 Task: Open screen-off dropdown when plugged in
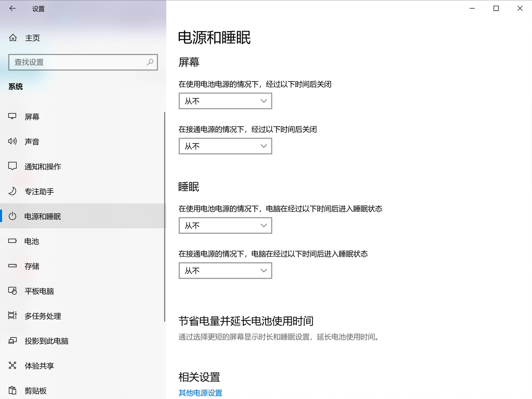225,146
